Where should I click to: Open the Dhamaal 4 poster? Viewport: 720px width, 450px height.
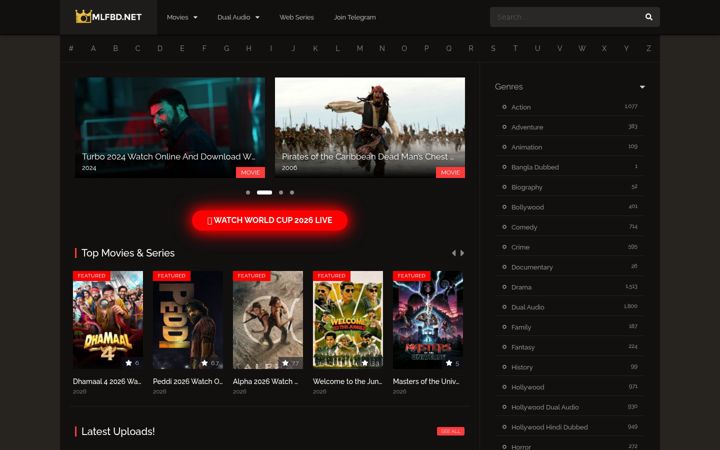108,320
